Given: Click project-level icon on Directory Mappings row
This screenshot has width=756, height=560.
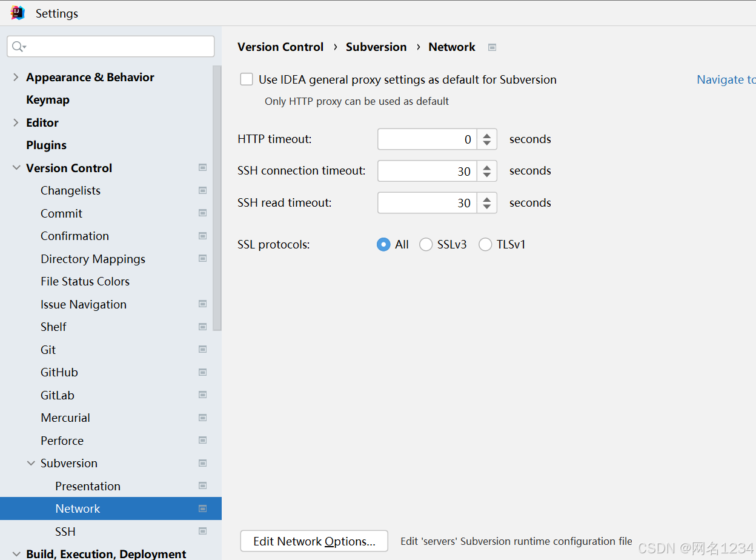Looking at the screenshot, I should point(203,259).
